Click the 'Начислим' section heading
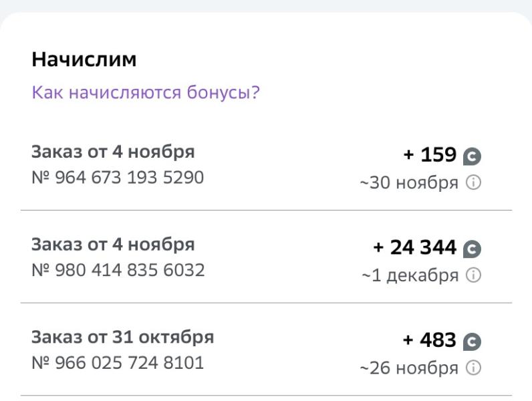532x401 pixels. (x=84, y=59)
